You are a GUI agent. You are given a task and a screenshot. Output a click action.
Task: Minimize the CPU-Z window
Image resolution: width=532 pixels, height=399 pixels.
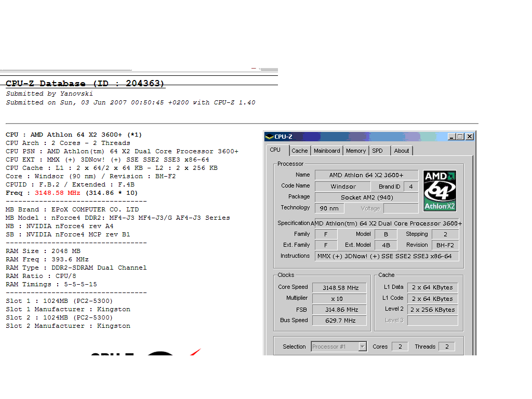[x=451, y=137]
